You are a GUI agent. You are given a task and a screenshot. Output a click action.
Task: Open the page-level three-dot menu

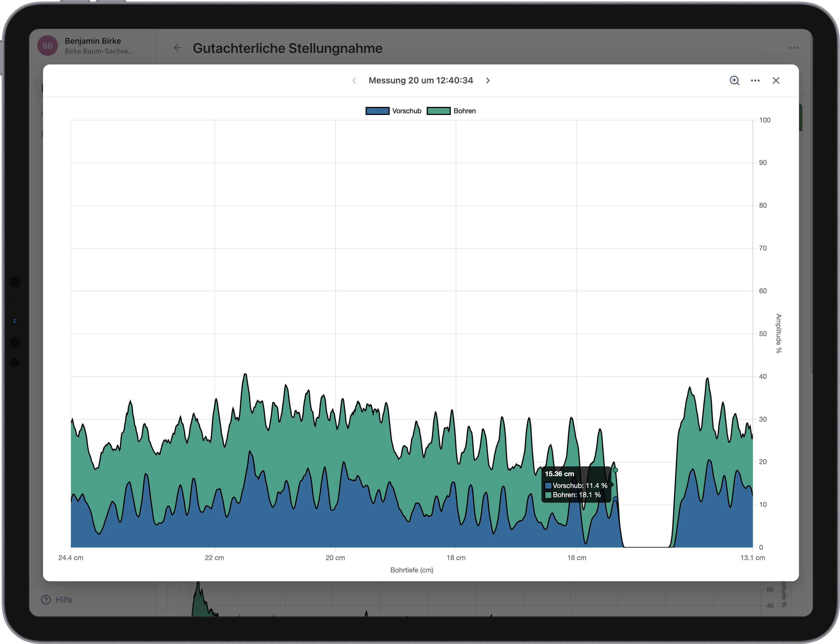[x=794, y=48]
